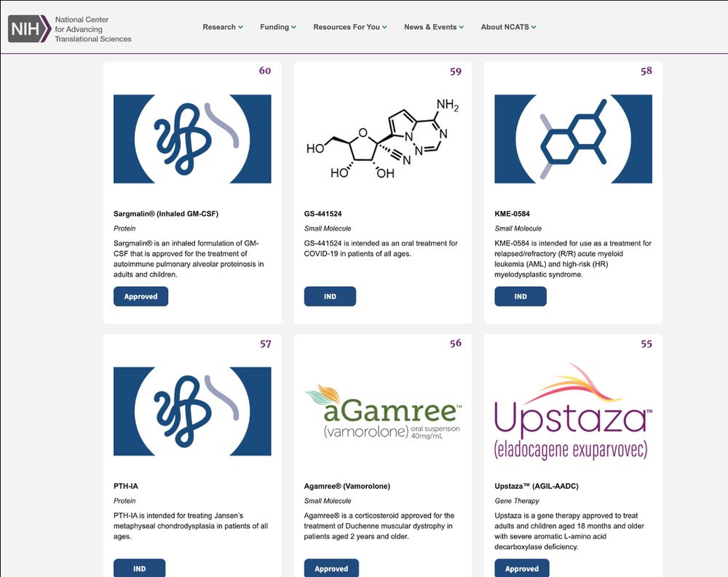
Task: Click the Approved button under Sargmalin
Action: click(x=141, y=296)
